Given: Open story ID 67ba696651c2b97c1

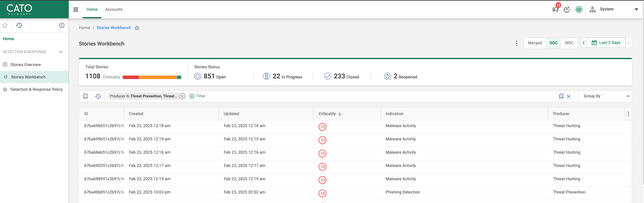Looking at the screenshot, I should (x=104, y=126).
